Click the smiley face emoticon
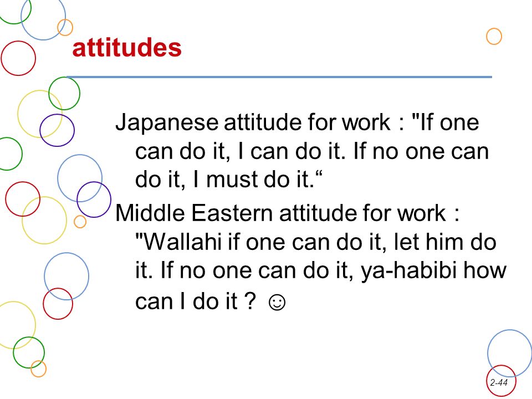The width and height of the screenshot is (532, 399). pyautogui.click(x=277, y=302)
